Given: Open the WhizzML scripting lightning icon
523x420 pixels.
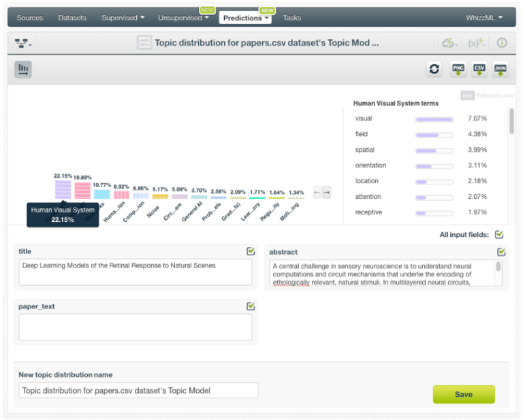Looking at the screenshot, I should click(x=476, y=43).
